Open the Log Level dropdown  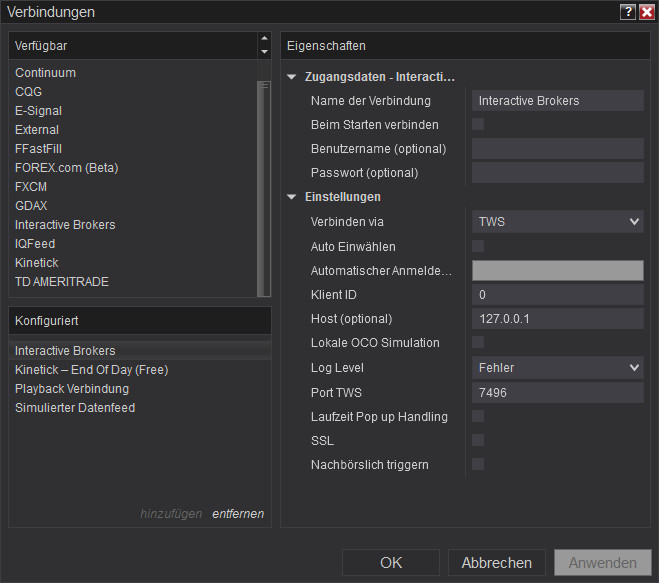[x=558, y=368]
